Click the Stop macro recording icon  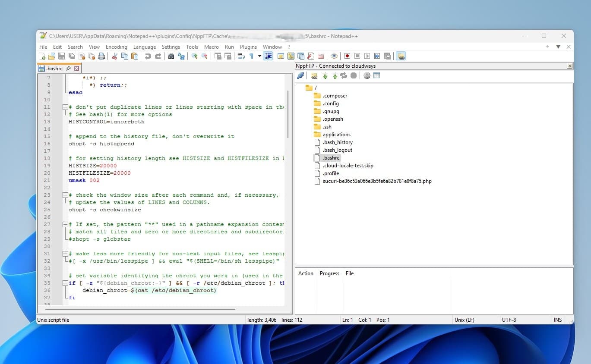(x=357, y=56)
